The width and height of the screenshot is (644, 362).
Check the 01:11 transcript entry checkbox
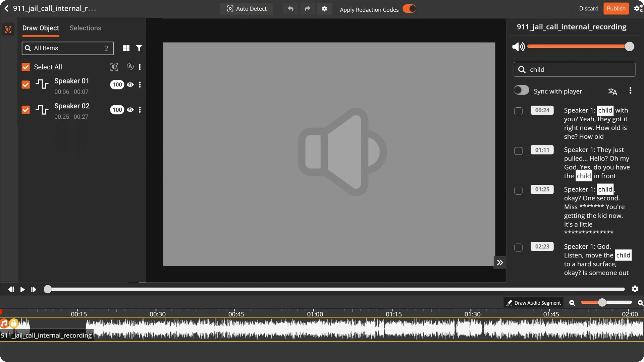518,151
